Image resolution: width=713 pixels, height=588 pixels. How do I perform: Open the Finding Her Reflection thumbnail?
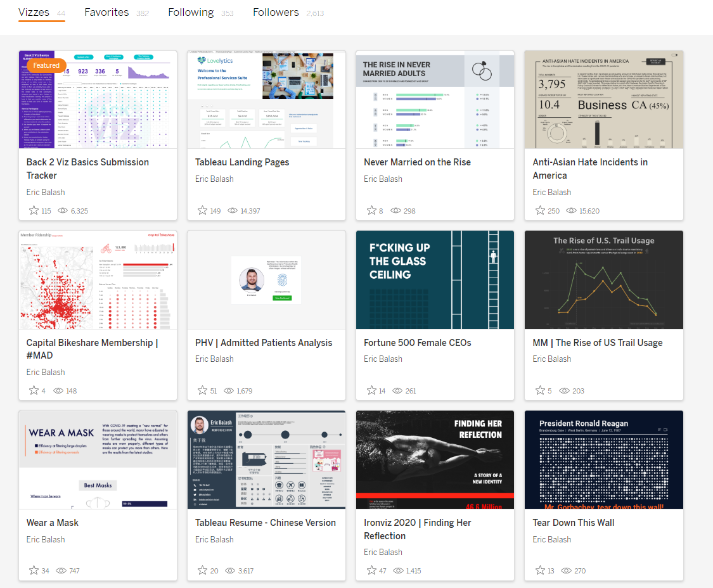(x=435, y=459)
